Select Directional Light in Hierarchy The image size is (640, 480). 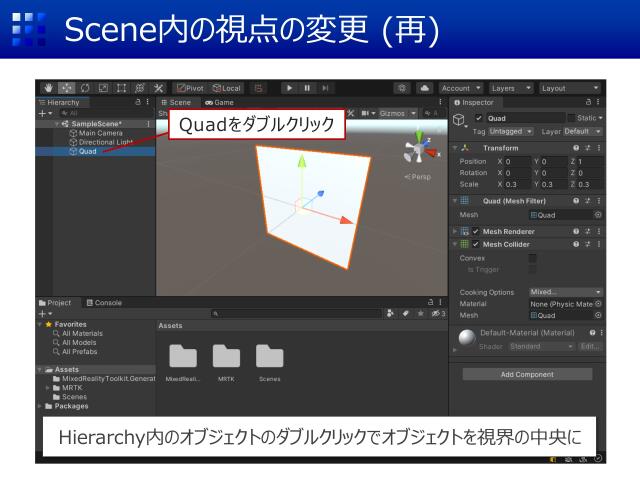tap(106, 142)
